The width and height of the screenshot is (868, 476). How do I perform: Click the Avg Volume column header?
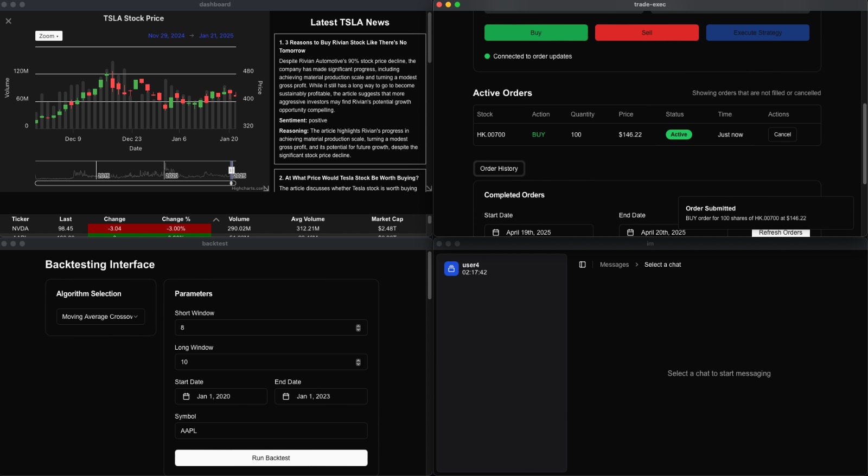point(308,219)
